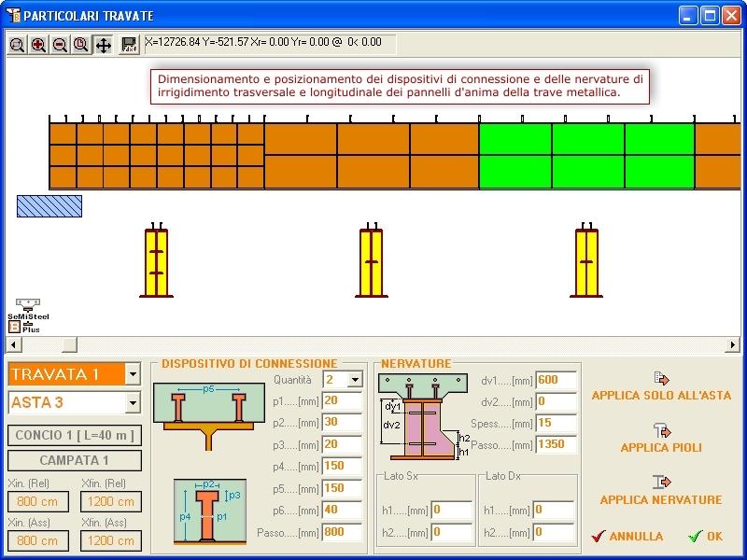This screenshot has width=747, height=560.
Task: Click the zoom out magnifier icon
Action: coord(60,45)
